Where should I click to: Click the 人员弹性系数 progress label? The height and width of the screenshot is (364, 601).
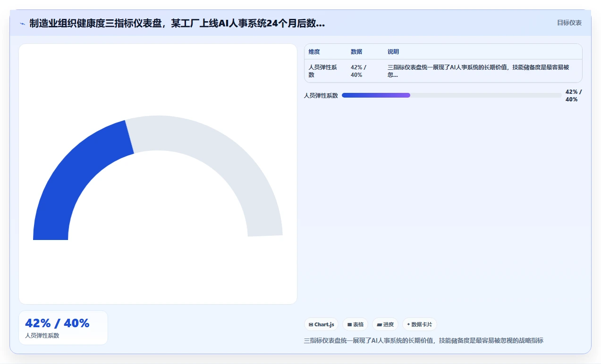tap(321, 96)
